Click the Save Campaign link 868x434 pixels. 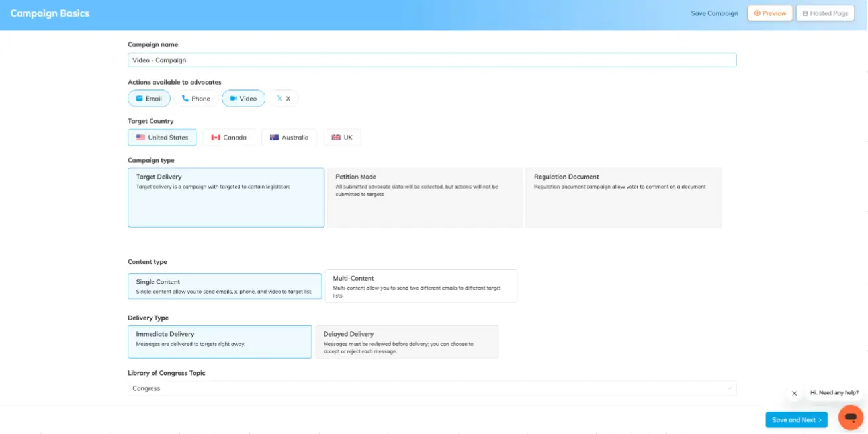[x=714, y=13]
